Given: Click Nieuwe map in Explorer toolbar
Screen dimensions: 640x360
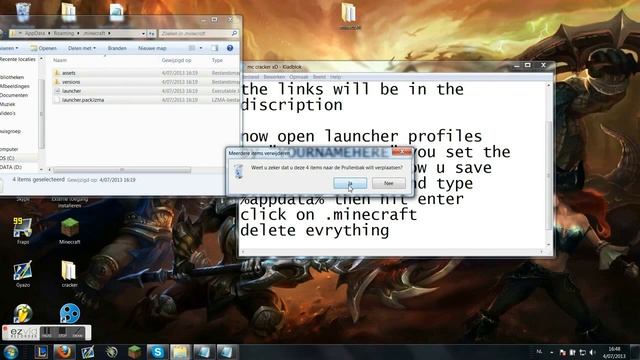Looking at the screenshot, I should [x=152, y=48].
